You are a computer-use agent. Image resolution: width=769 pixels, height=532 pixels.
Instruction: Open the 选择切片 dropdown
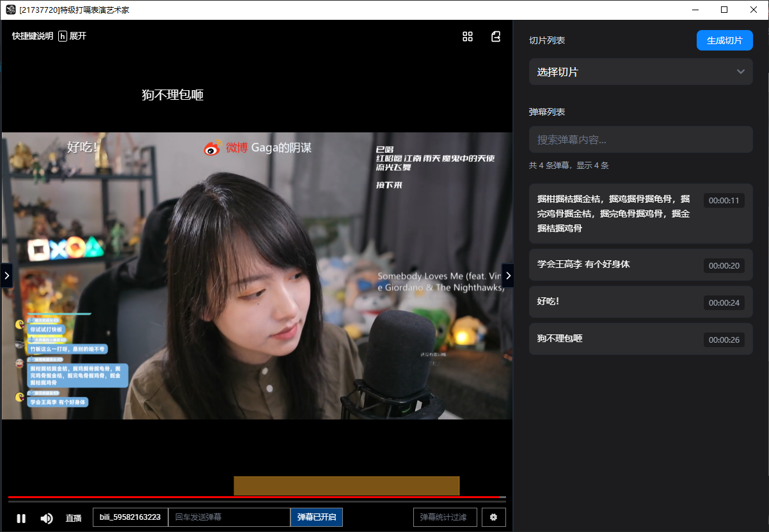[640, 72]
